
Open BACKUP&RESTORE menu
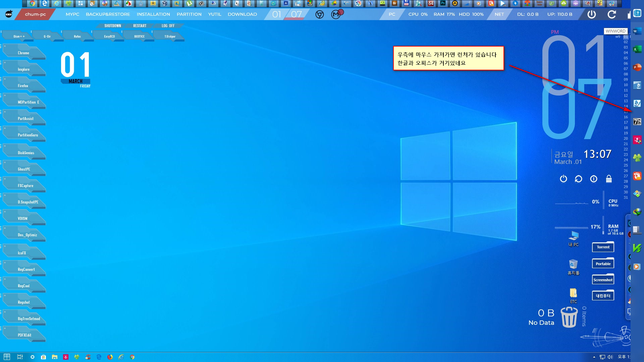click(108, 14)
